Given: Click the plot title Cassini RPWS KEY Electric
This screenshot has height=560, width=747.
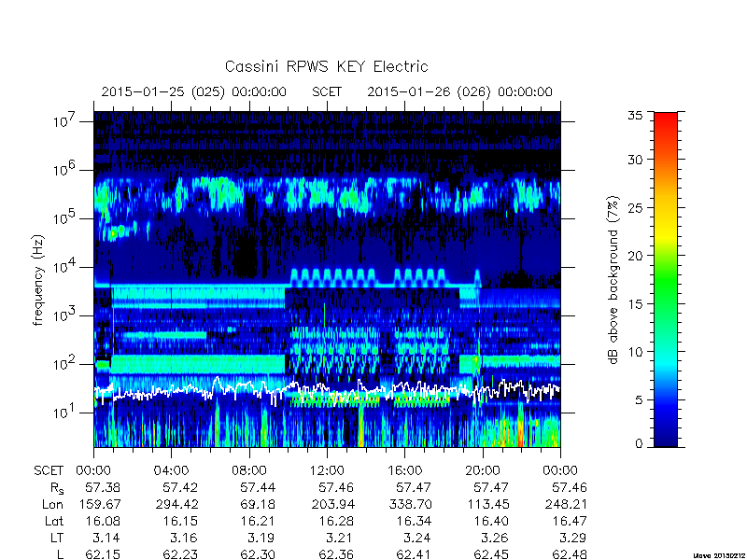Looking at the screenshot, I should click(326, 66).
